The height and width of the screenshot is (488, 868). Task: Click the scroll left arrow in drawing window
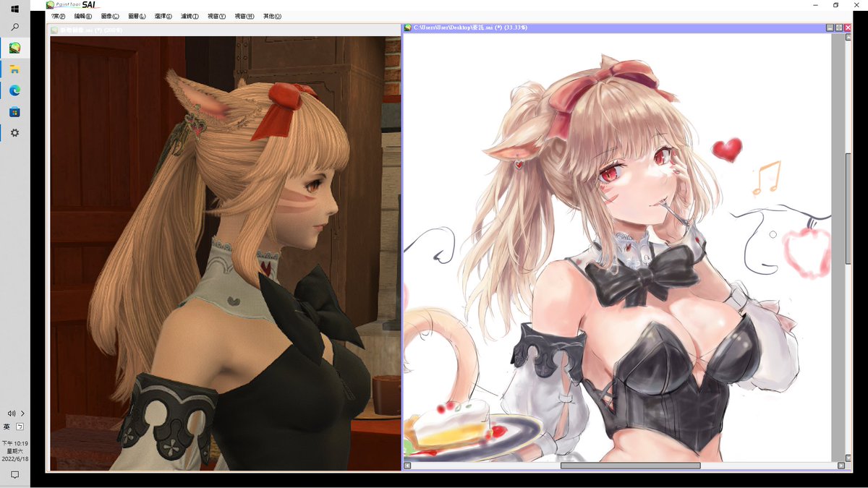407,466
